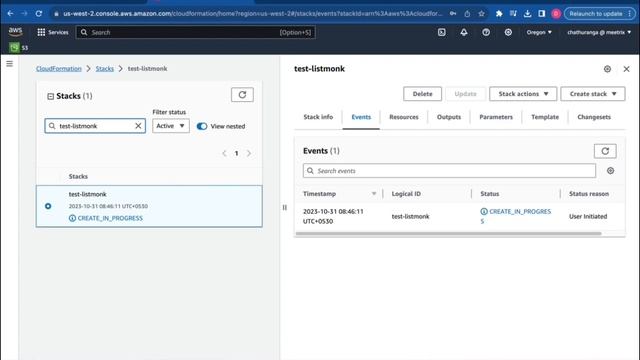Focus the Search events field
The height and width of the screenshot is (360, 640).
(x=449, y=171)
